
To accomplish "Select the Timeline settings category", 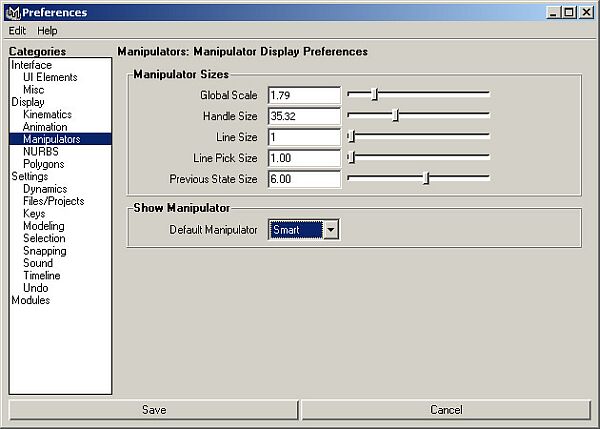I will 41,276.
